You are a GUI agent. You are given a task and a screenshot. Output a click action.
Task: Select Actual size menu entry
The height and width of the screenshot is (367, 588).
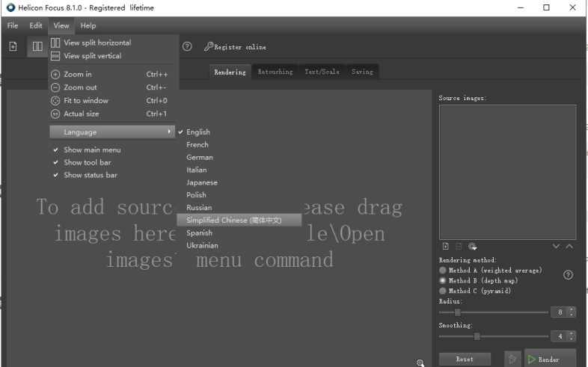point(112,114)
